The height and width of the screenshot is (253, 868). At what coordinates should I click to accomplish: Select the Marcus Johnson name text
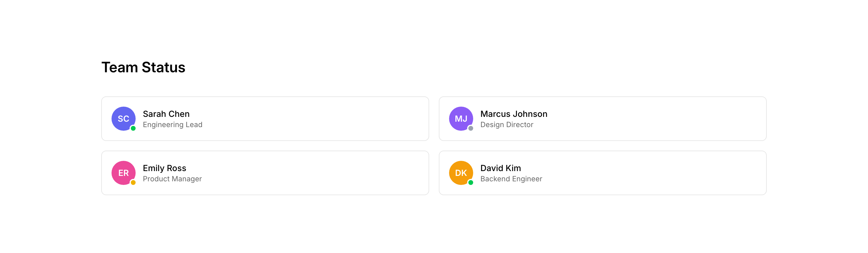[x=514, y=114]
